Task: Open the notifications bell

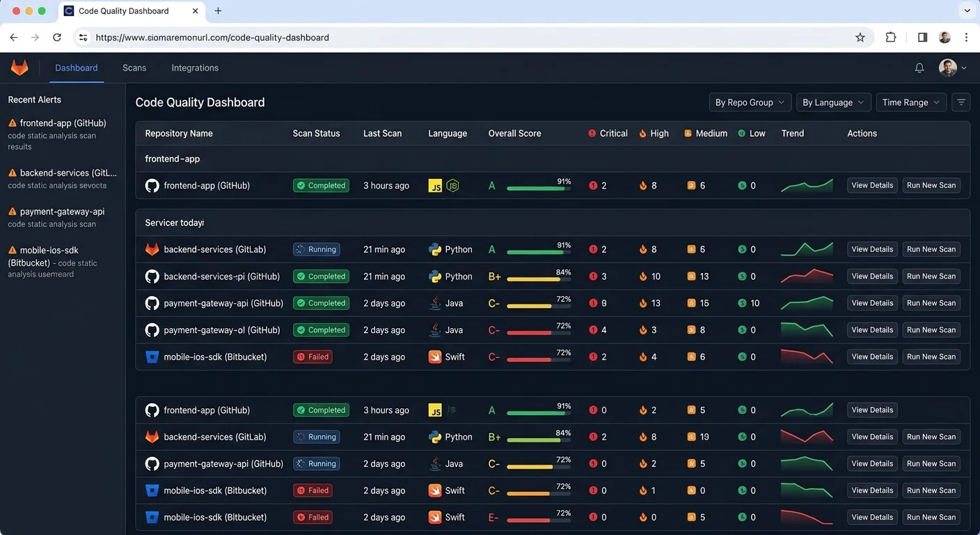Action: pos(919,68)
